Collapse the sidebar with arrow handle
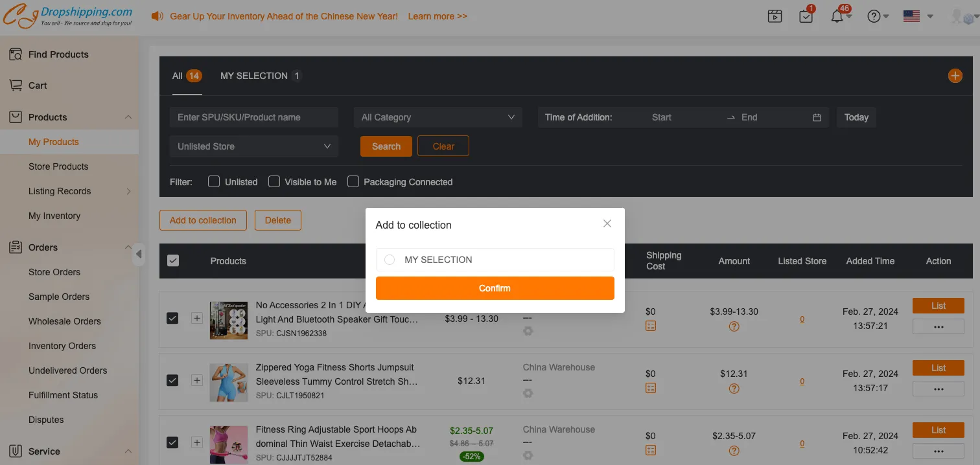 coord(139,254)
